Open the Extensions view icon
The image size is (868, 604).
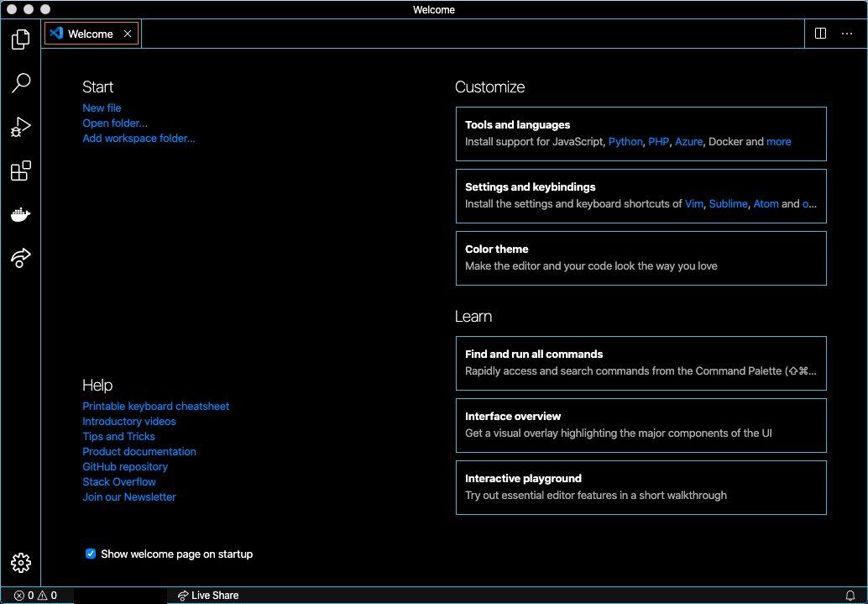20,171
